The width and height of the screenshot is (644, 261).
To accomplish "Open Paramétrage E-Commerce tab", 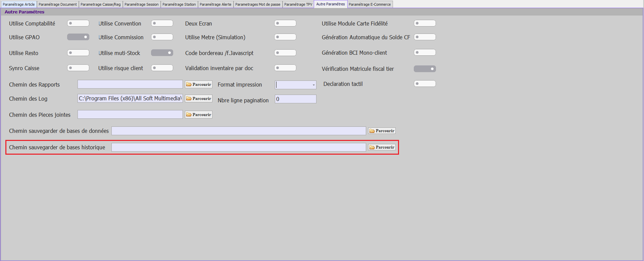I will pyautogui.click(x=370, y=4).
